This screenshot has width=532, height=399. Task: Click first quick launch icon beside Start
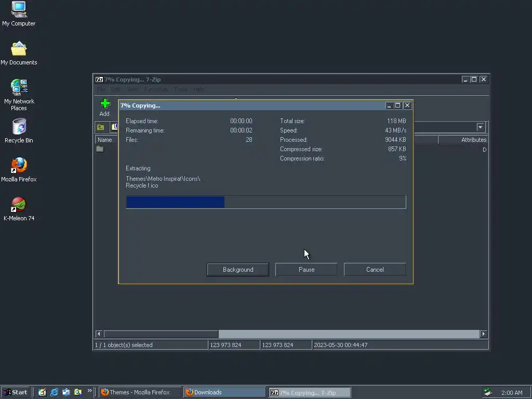click(42, 392)
